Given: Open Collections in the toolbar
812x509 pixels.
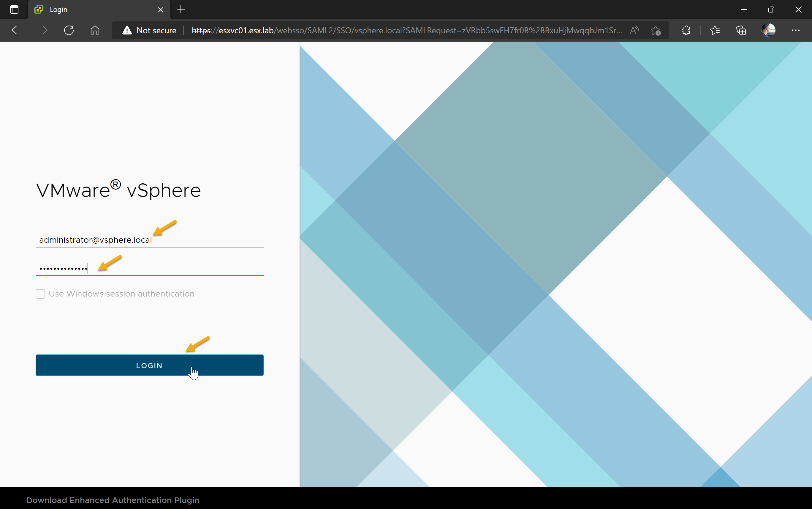Looking at the screenshot, I should coord(741,30).
